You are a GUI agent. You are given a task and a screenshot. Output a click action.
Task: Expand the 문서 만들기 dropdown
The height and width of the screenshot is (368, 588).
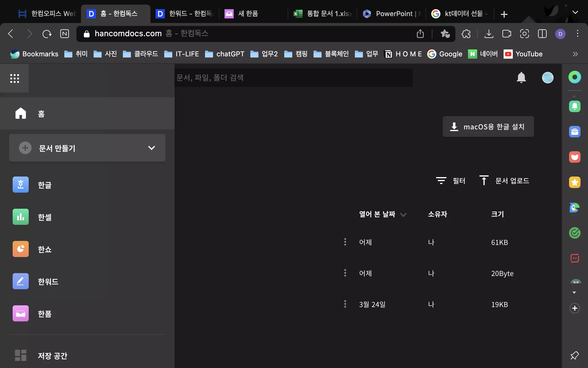(x=151, y=148)
